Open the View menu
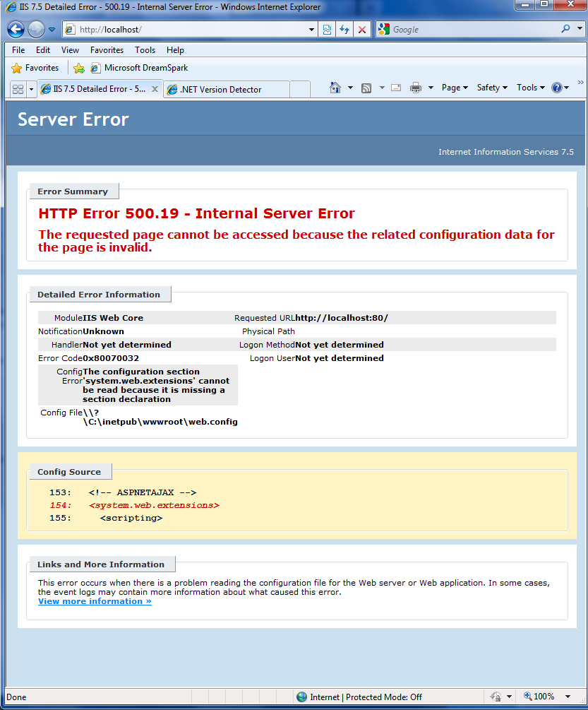This screenshot has width=588, height=710. (x=70, y=50)
